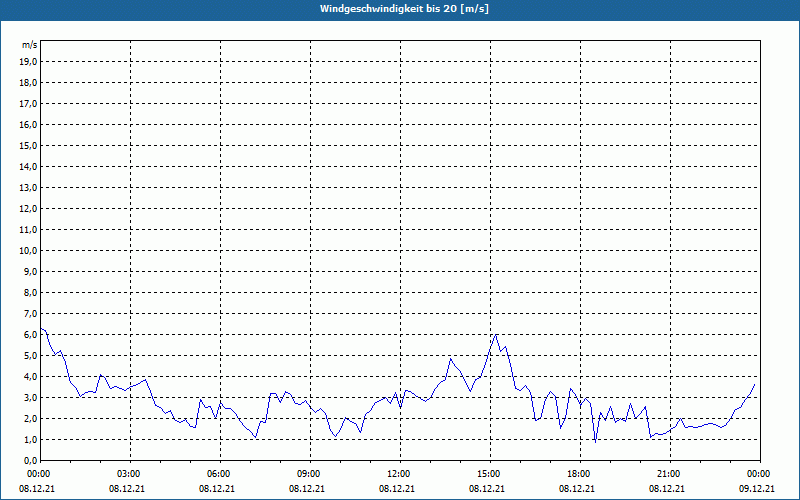800x500 pixels.
Task: Click the 10,0 y-axis value
Action: click(x=29, y=250)
